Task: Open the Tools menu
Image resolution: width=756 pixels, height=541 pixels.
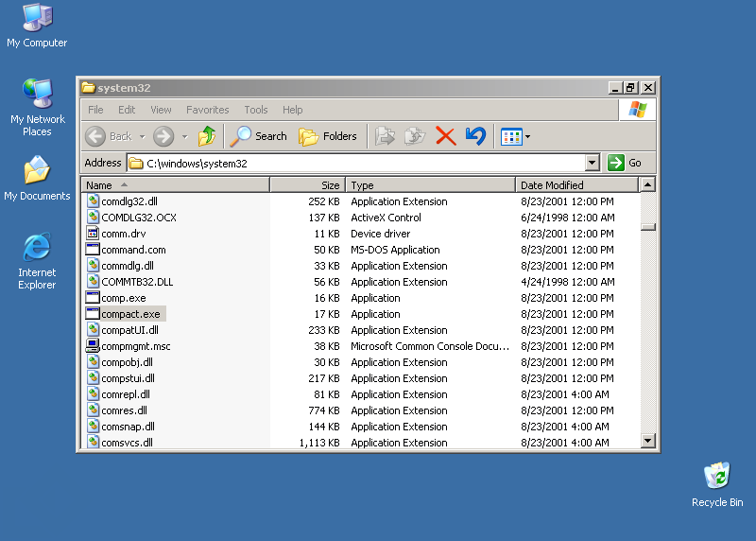Action: pyautogui.click(x=255, y=110)
